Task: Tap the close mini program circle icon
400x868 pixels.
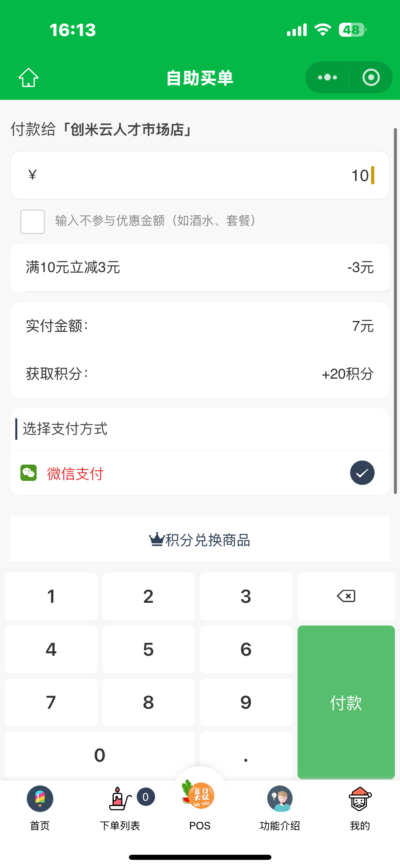Action: click(x=371, y=78)
